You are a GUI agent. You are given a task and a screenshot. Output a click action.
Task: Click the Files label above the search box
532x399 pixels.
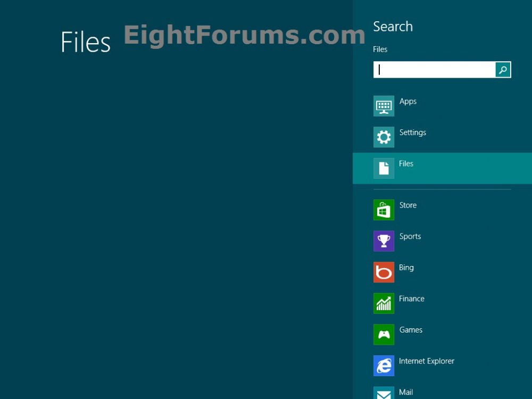click(380, 49)
